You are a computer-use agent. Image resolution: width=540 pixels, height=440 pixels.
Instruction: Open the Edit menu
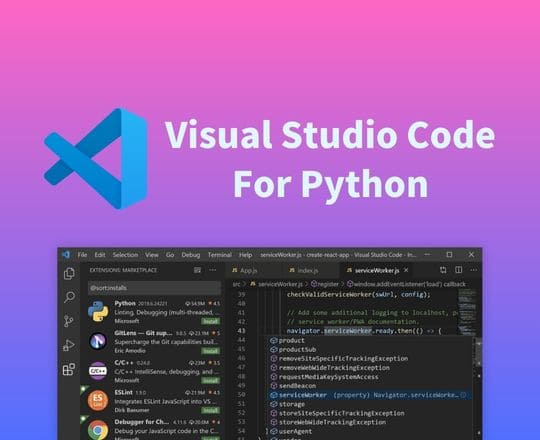coord(100,255)
